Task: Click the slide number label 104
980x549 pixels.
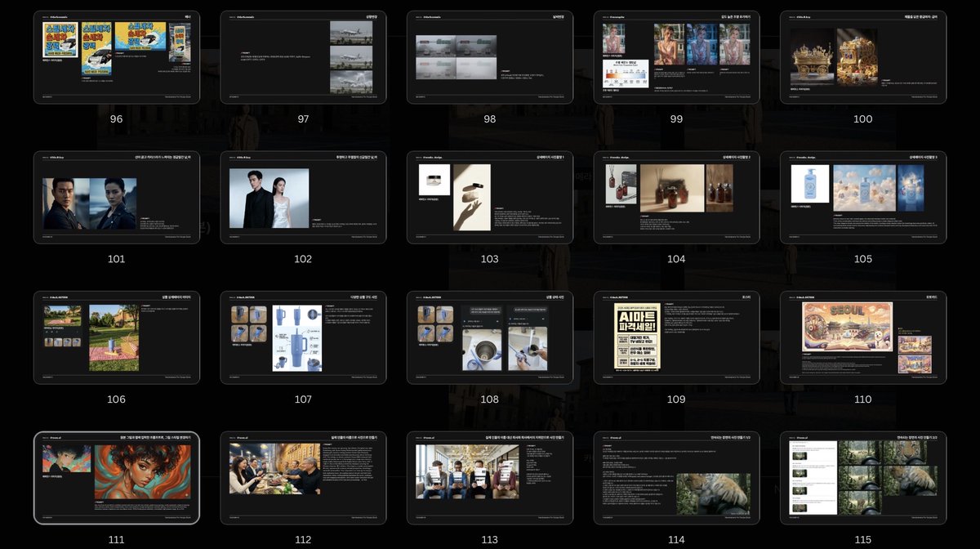Action: click(676, 259)
